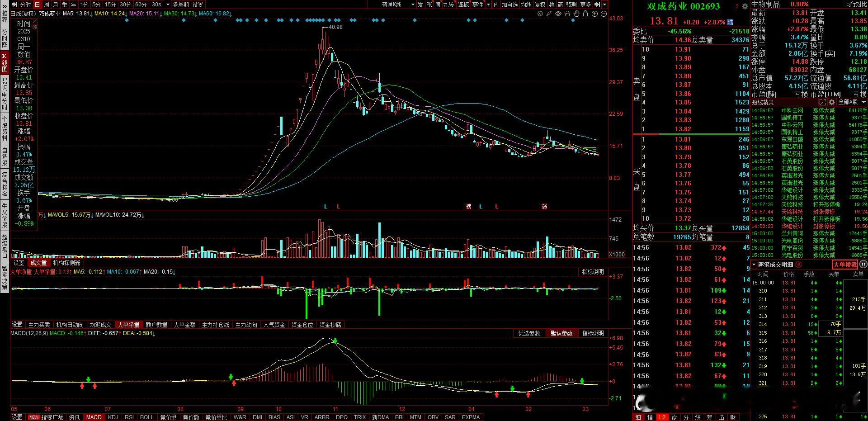Select the BOLL indicator tab

(x=147, y=417)
